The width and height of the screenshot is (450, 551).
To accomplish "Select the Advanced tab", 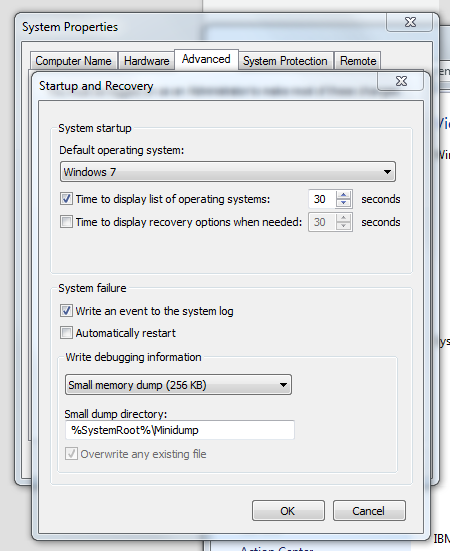I will click(x=206, y=59).
